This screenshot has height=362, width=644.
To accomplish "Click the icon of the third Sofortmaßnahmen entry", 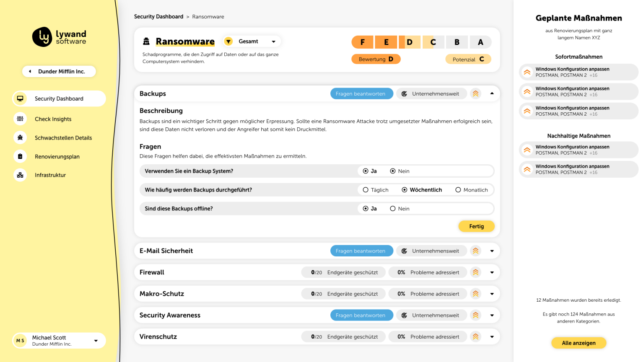I will (x=527, y=111).
